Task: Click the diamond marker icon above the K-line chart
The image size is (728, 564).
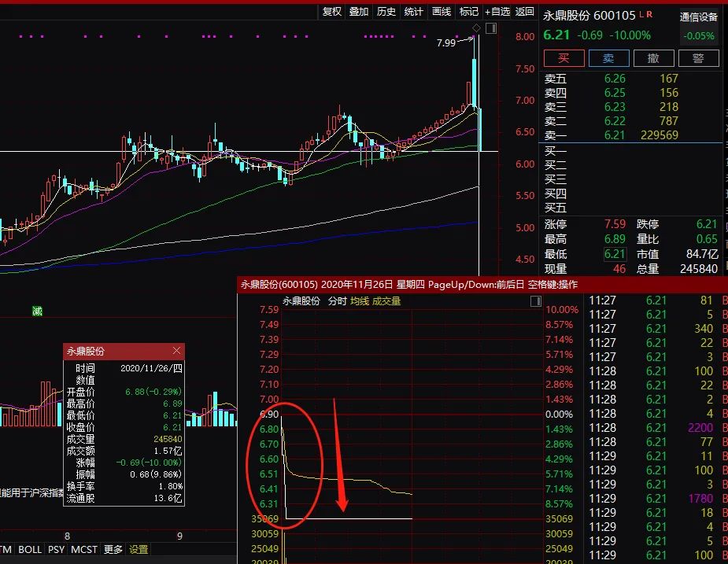Action: (x=475, y=29)
